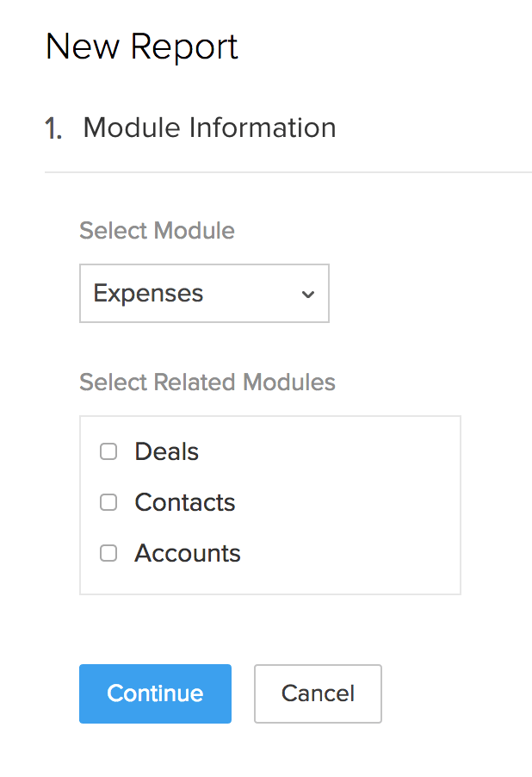The height and width of the screenshot is (777, 532).
Task: Click the step number 1 marker
Action: 53,129
